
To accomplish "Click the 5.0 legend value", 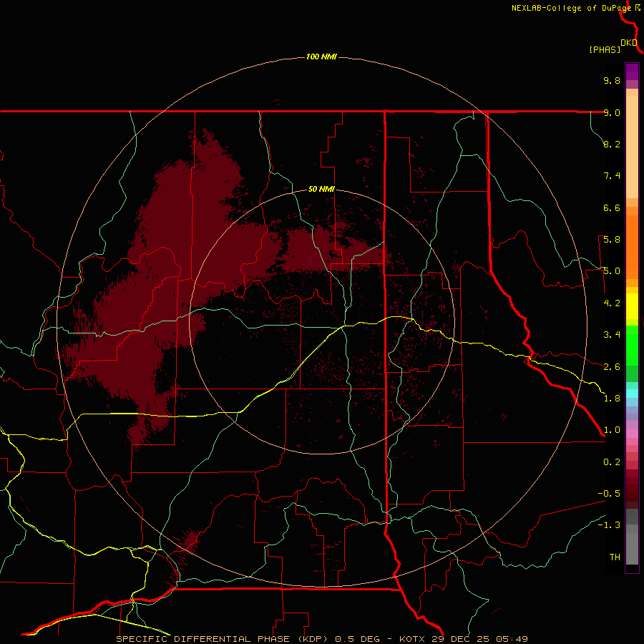I will click(x=612, y=271).
